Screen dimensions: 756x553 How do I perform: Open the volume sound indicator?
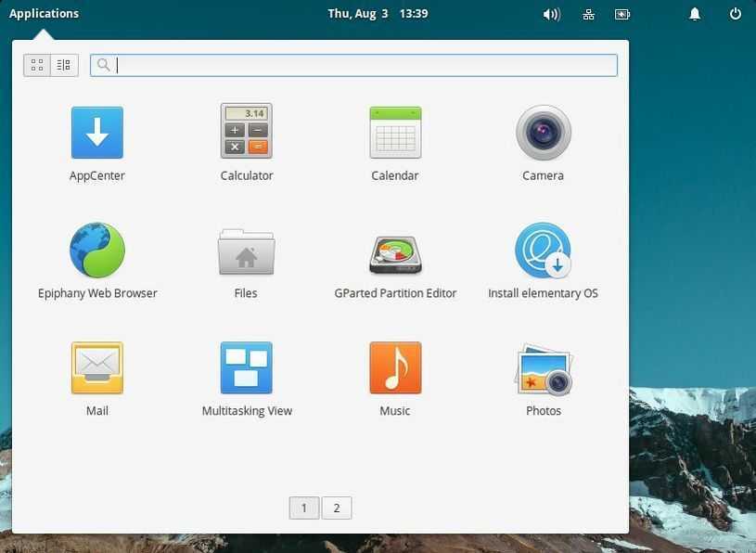(551, 14)
